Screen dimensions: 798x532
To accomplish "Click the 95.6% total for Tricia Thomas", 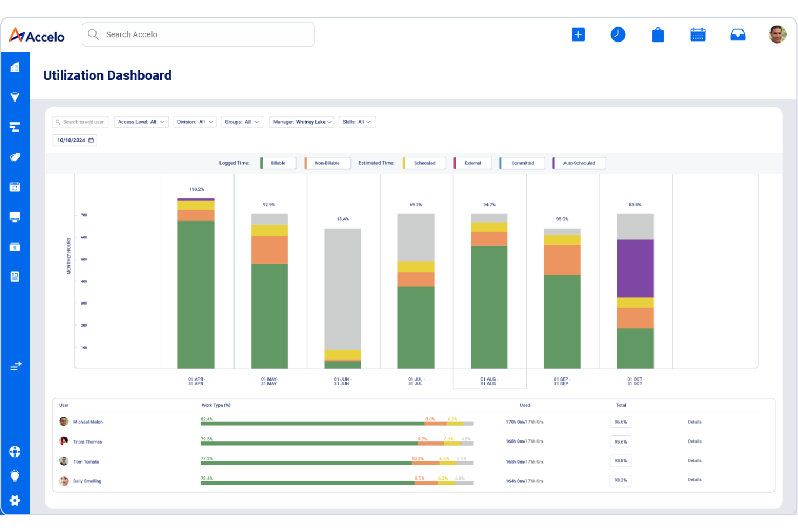I will click(x=621, y=441).
